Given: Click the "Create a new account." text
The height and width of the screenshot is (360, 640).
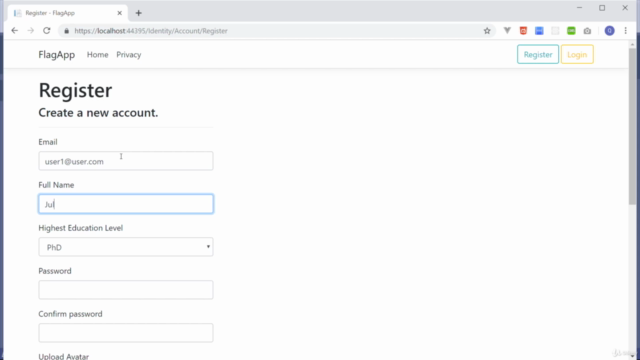Looking at the screenshot, I should (x=98, y=113).
